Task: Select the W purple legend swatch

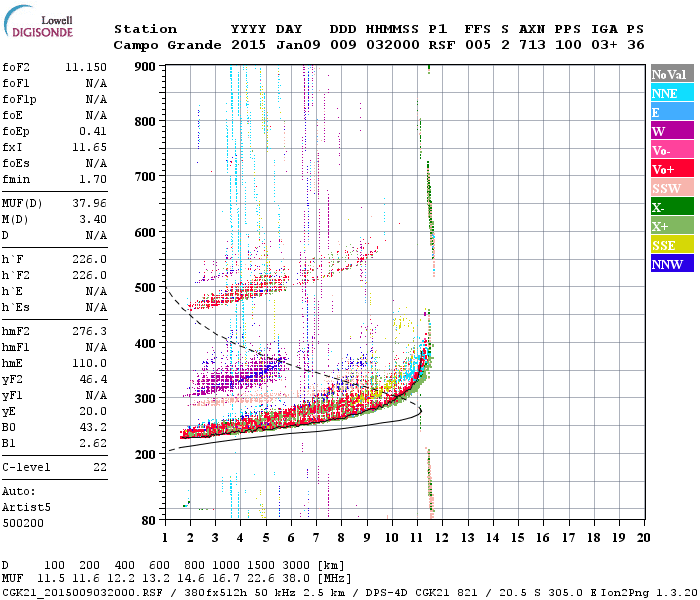Action: [672, 131]
